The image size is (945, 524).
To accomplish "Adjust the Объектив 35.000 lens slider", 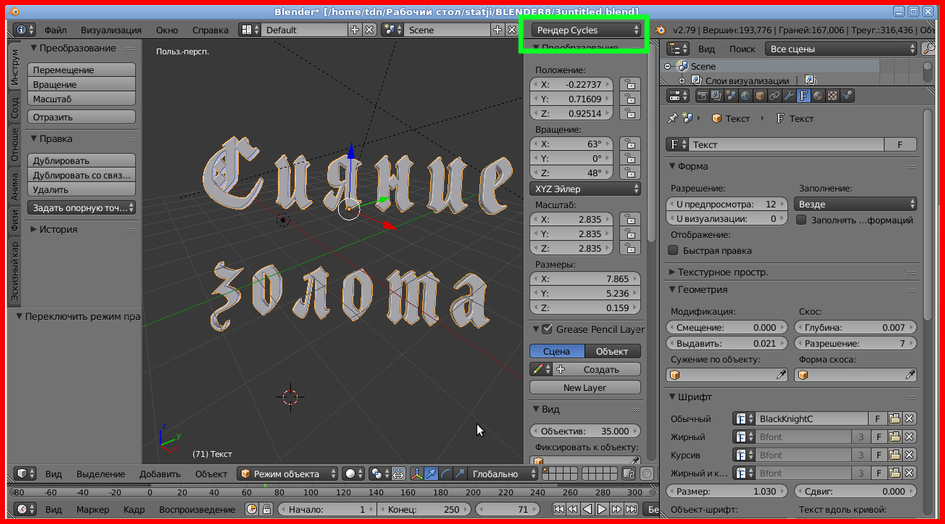I will [x=585, y=431].
